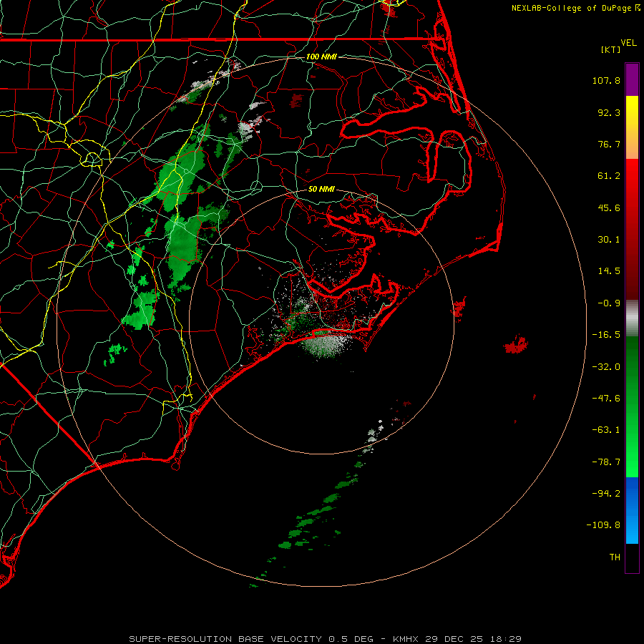The width and height of the screenshot is (644, 644).
Task: Click the VEL legend title
Action: tap(628, 42)
